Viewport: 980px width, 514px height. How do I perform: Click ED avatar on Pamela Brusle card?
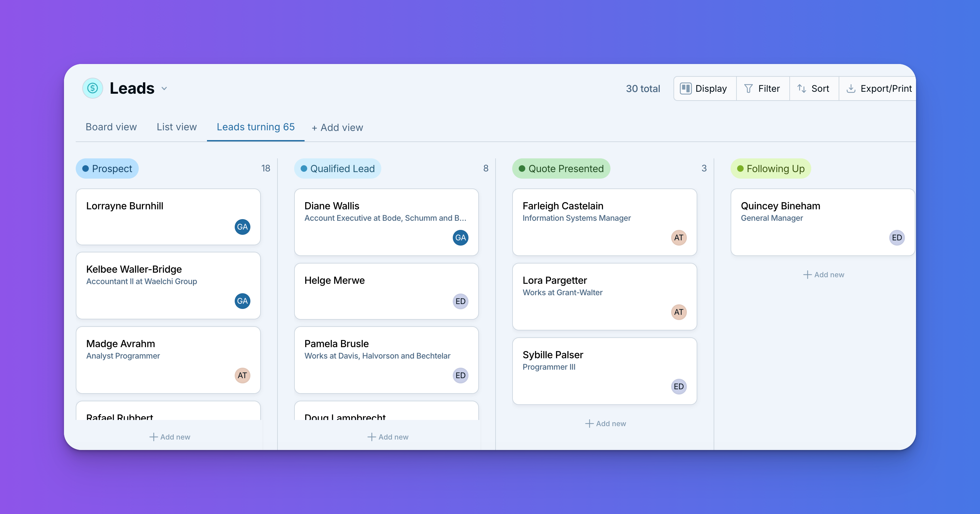(460, 376)
